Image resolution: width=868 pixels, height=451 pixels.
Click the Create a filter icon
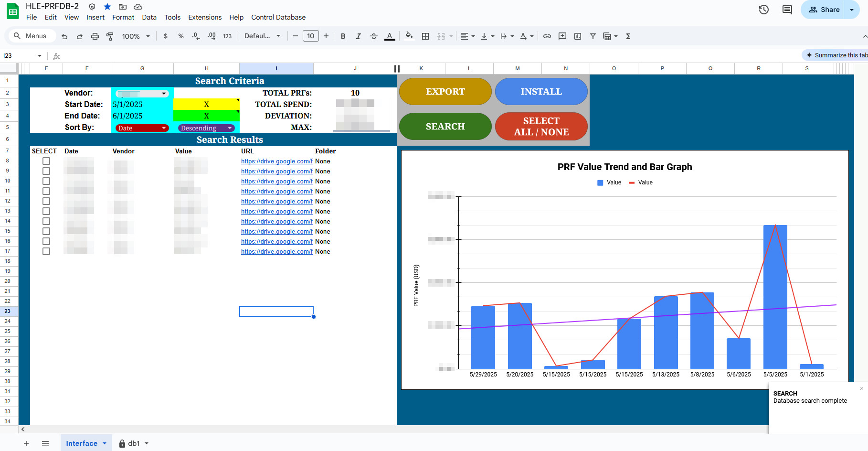[x=593, y=36]
